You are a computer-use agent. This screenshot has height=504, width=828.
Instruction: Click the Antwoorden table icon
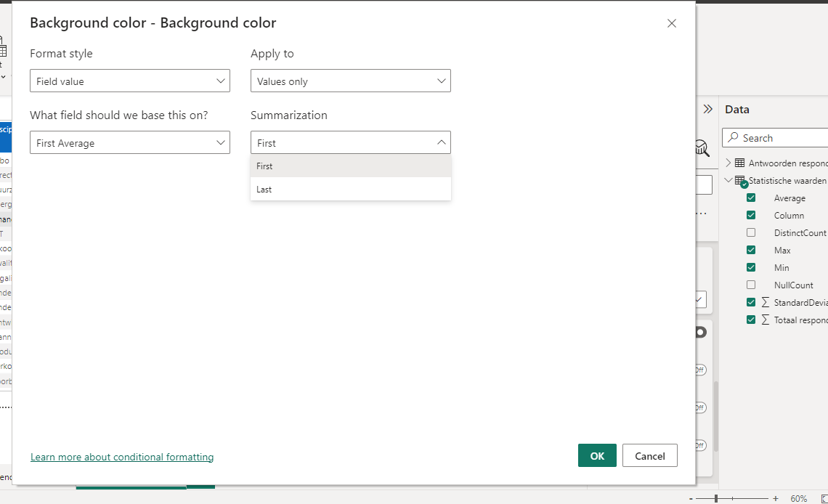click(x=740, y=163)
